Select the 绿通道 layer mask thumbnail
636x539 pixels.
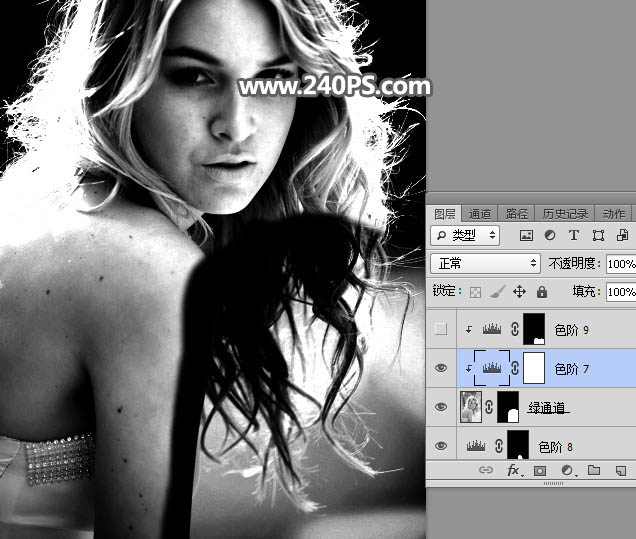coord(508,407)
